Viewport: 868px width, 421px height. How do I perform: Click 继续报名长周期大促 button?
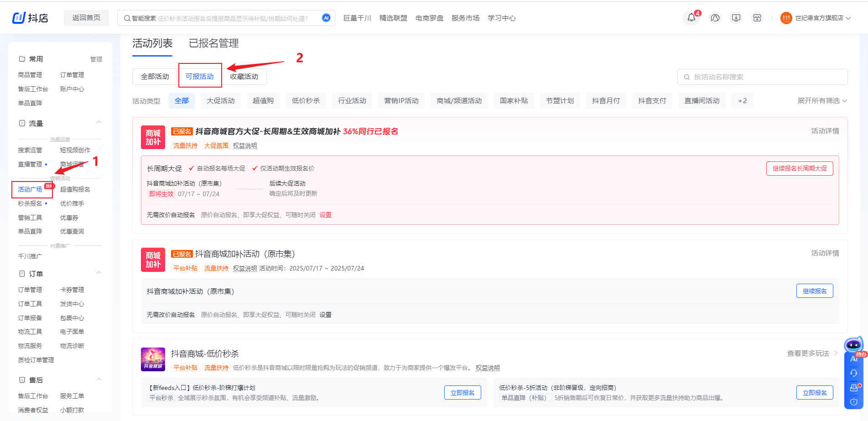pos(799,168)
